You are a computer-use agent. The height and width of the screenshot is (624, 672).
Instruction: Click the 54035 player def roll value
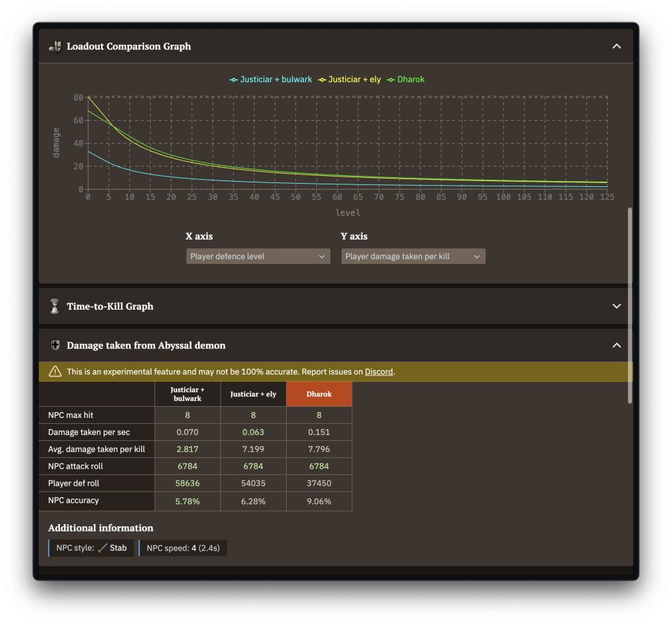[253, 483]
